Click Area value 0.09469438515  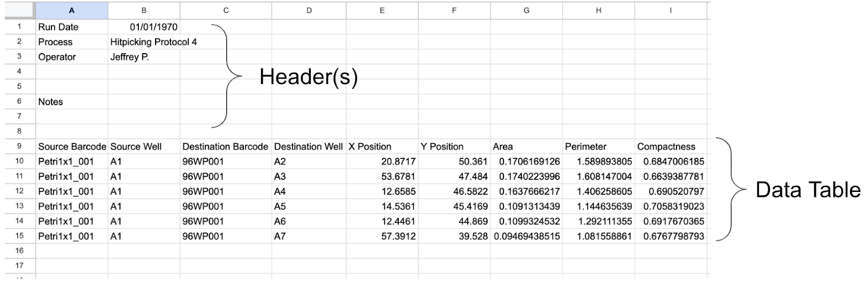click(x=526, y=236)
